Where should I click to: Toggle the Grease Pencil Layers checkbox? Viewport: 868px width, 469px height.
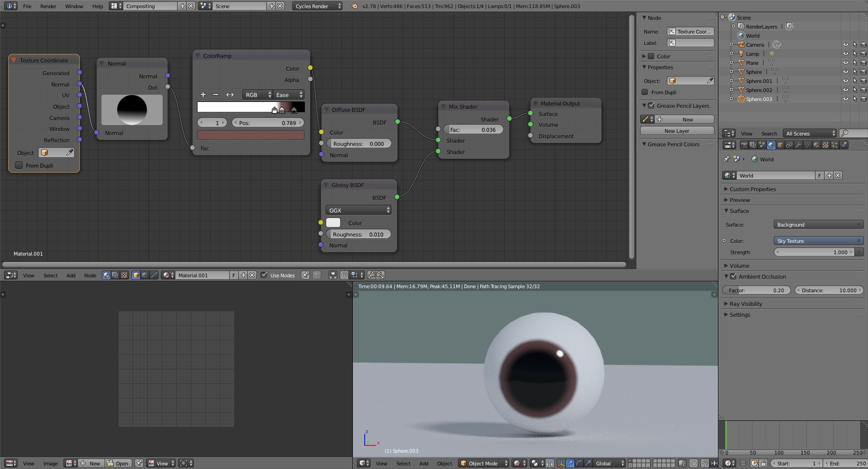(x=651, y=106)
